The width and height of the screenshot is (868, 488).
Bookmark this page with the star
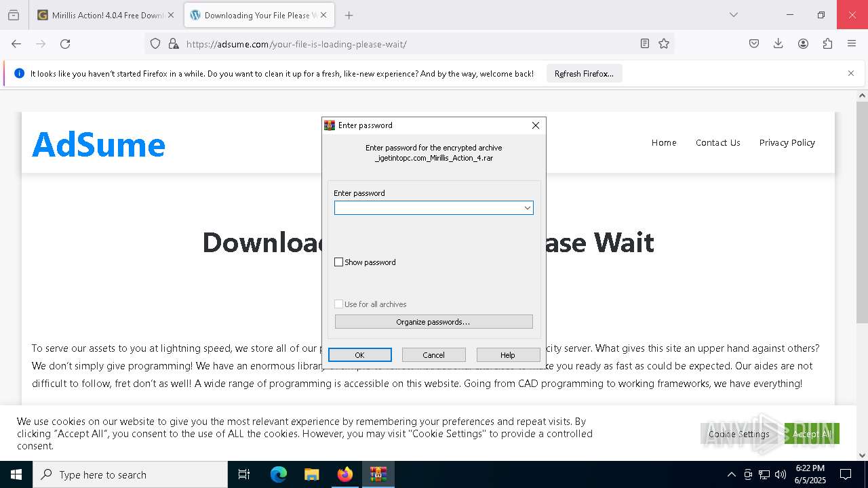coord(664,44)
